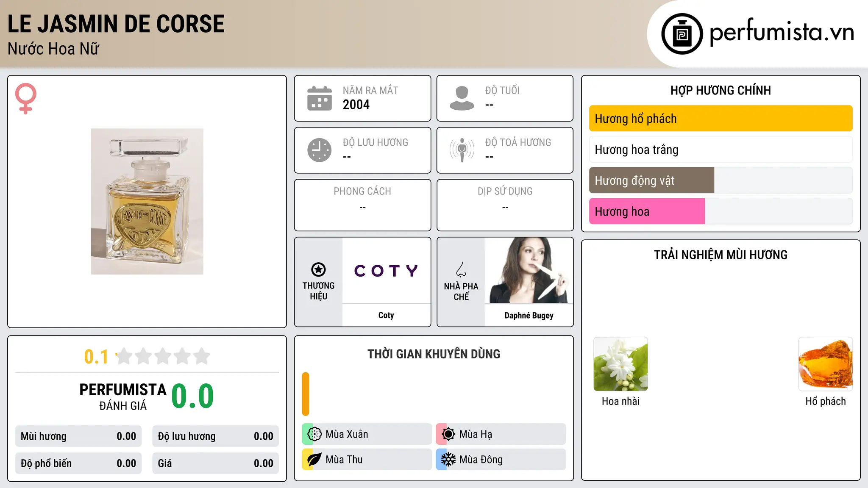Click the Giá 0.00 score row
The width and height of the screenshot is (868, 488).
tap(216, 463)
